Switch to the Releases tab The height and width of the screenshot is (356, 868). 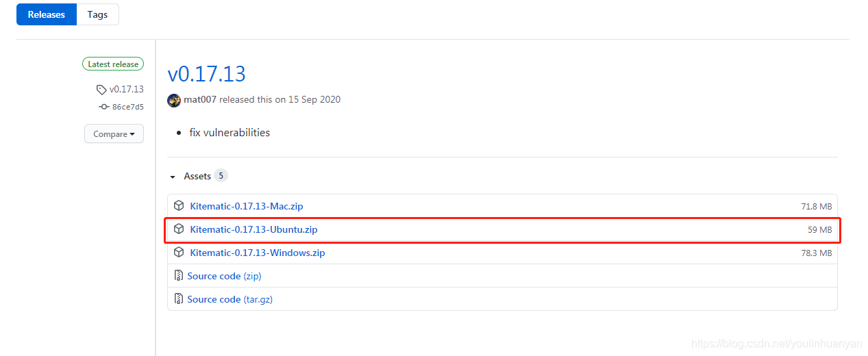(47, 14)
